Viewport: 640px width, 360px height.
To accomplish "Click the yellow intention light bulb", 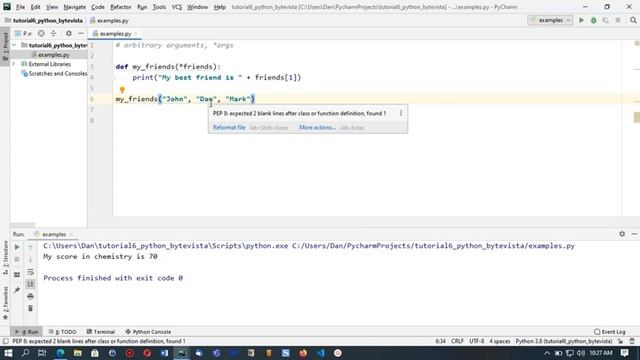I will (x=122, y=90).
